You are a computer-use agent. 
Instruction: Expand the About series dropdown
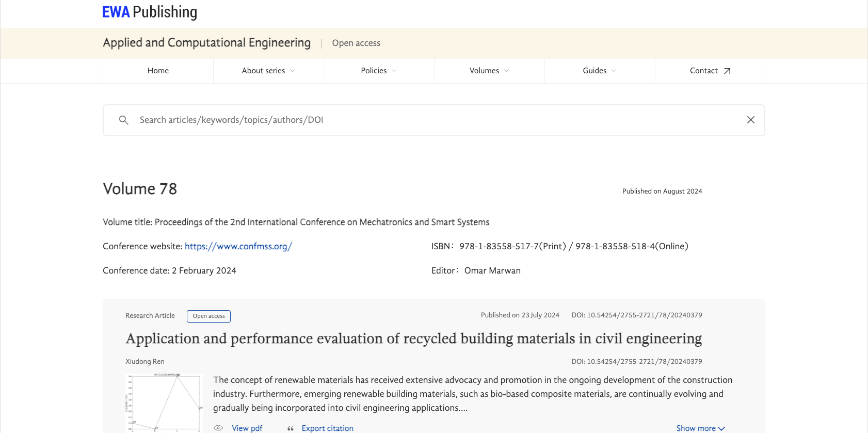tap(268, 71)
